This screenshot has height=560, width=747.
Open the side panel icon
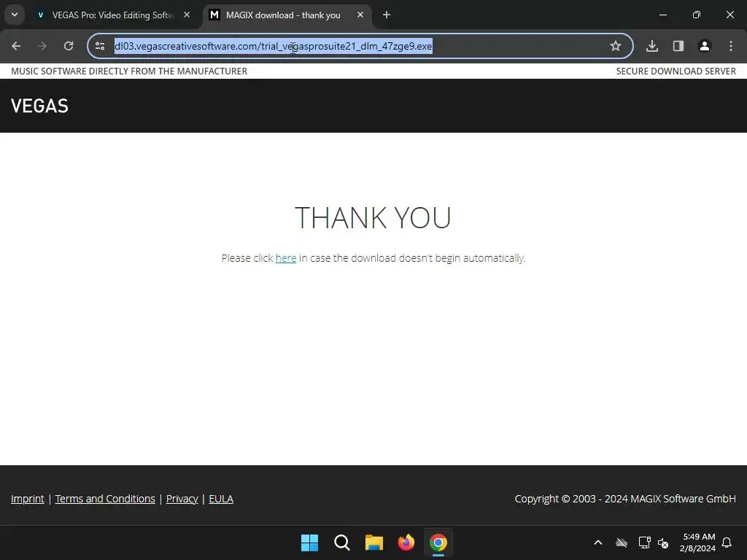(x=678, y=46)
